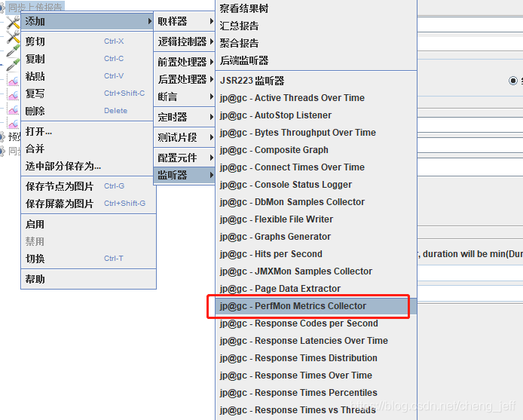Select jp@gc - Composite Graph

click(317, 150)
